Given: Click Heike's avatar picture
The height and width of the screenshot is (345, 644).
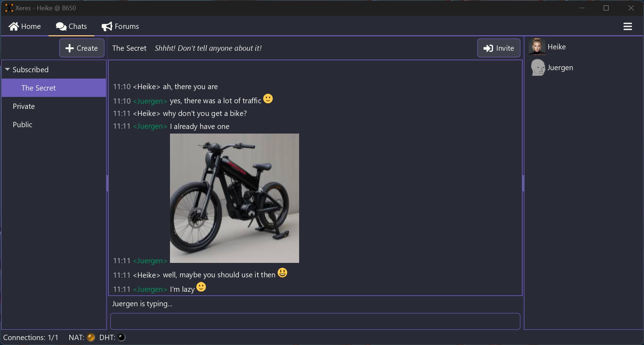Looking at the screenshot, I should tap(537, 47).
